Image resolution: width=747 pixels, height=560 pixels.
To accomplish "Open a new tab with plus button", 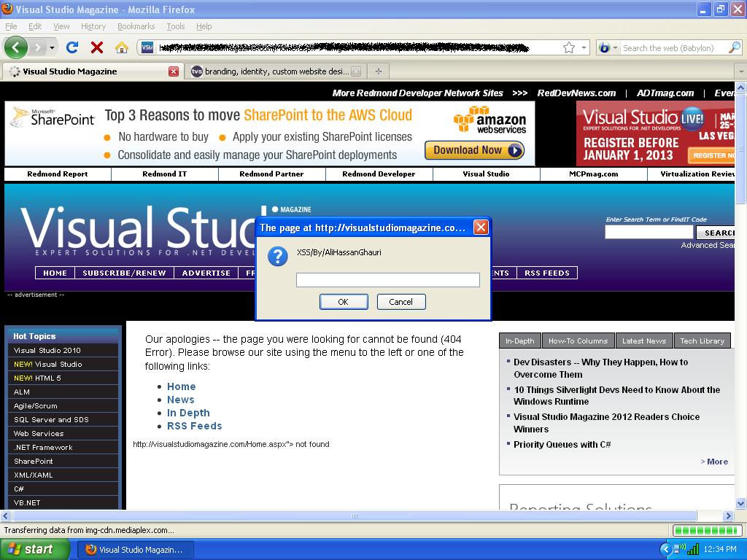I will (x=379, y=71).
